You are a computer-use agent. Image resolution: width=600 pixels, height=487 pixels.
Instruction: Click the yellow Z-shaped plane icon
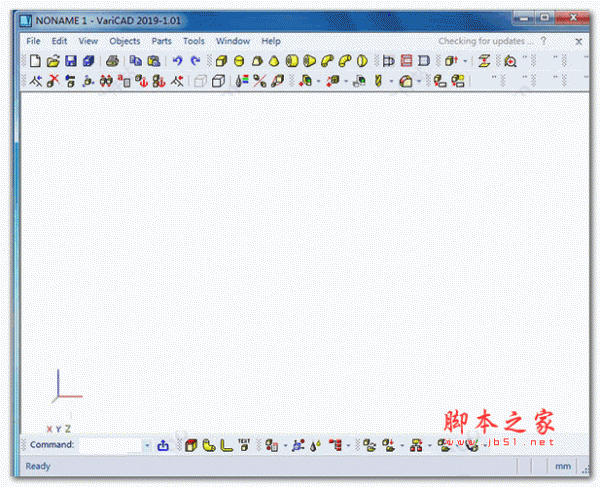tap(484, 61)
